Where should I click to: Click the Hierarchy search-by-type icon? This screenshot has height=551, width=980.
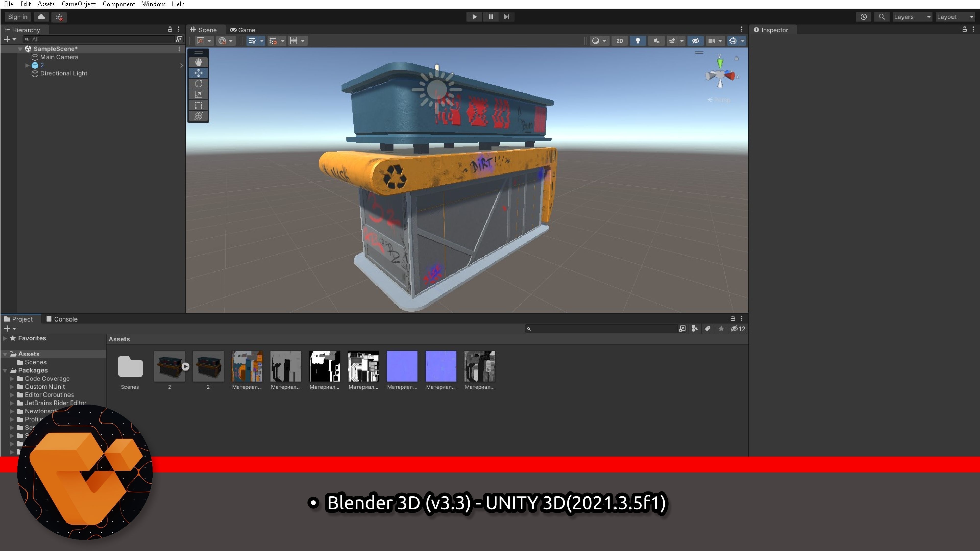(179, 39)
